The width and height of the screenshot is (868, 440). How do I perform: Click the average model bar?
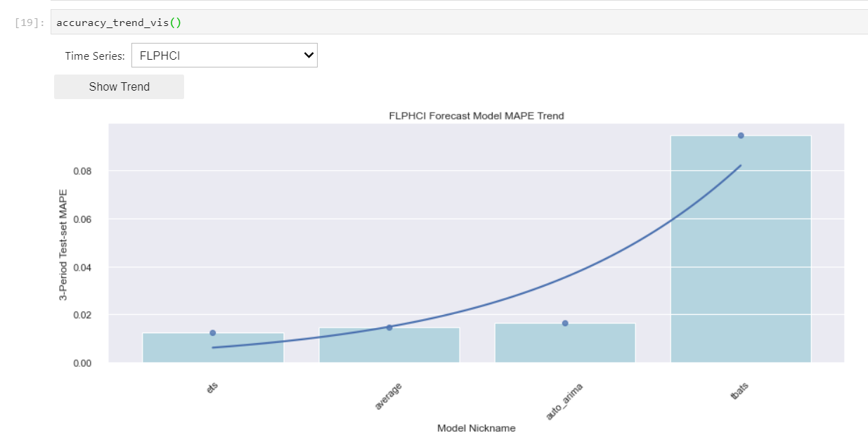(x=389, y=345)
